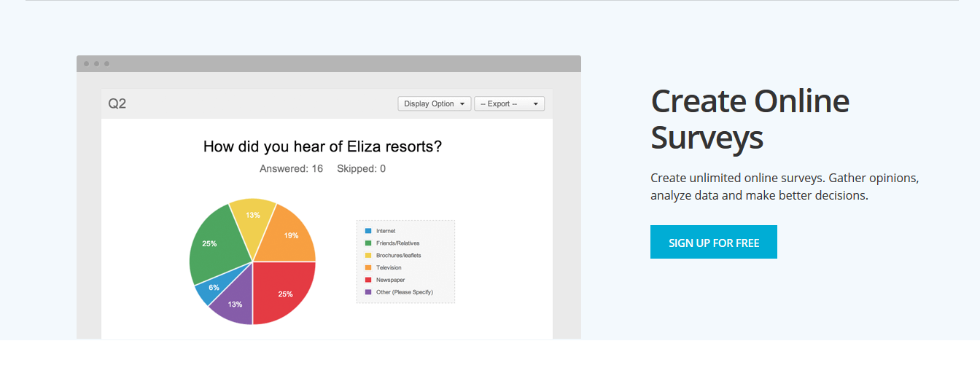
Task: Click the first dot in mock browser bar
Action: (x=87, y=64)
